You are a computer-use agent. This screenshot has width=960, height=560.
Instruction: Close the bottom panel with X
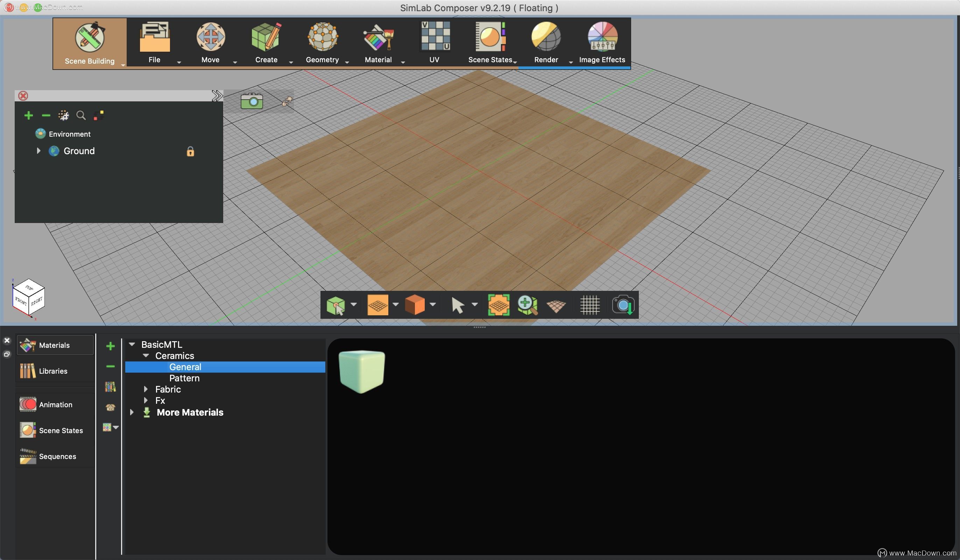tap(7, 340)
